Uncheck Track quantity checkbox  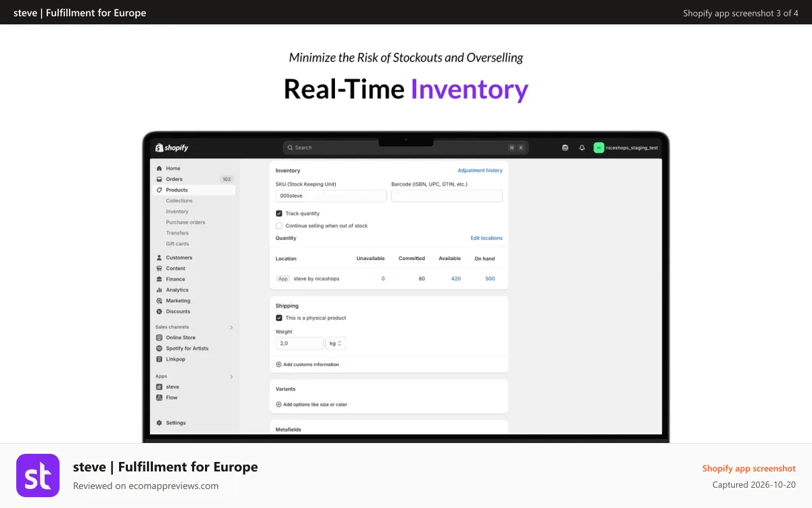279,213
